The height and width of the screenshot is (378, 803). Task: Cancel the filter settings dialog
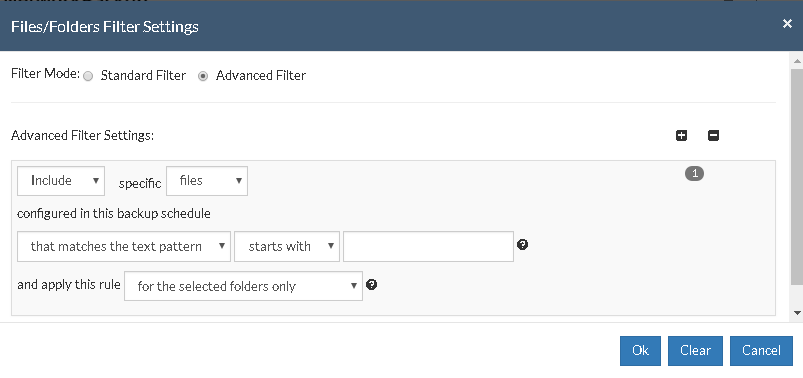click(x=761, y=351)
